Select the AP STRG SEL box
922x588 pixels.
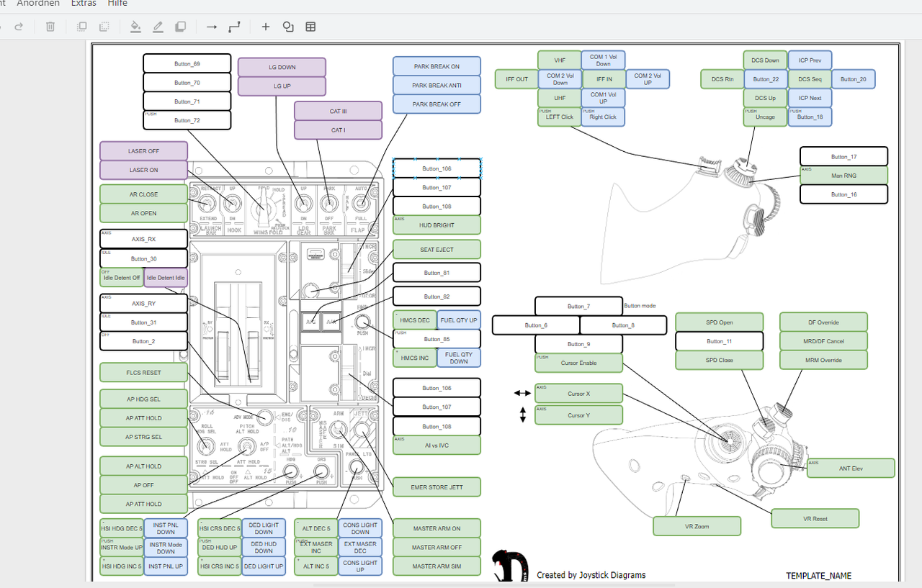click(x=143, y=437)
